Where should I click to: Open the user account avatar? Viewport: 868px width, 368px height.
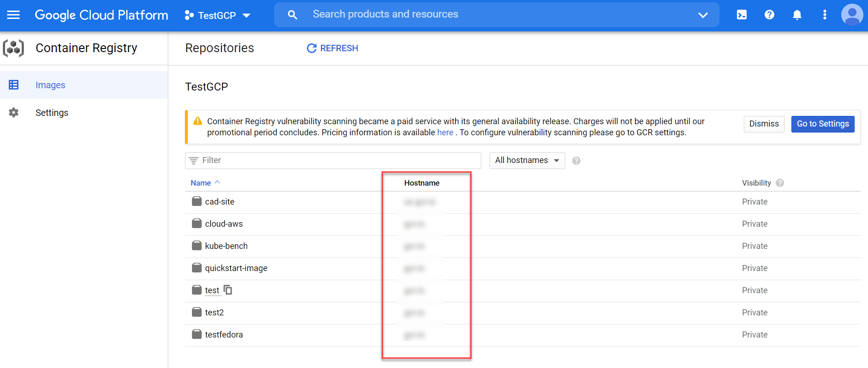[852, 15]
